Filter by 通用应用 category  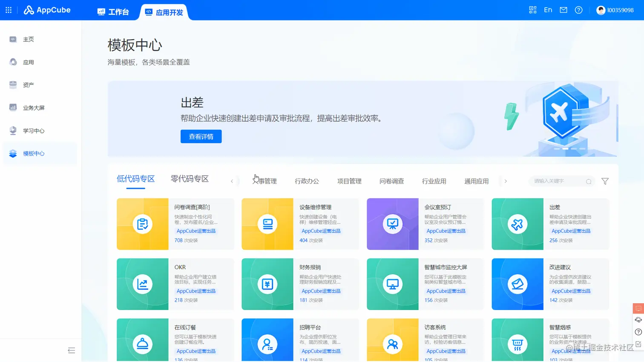(476, 181)
